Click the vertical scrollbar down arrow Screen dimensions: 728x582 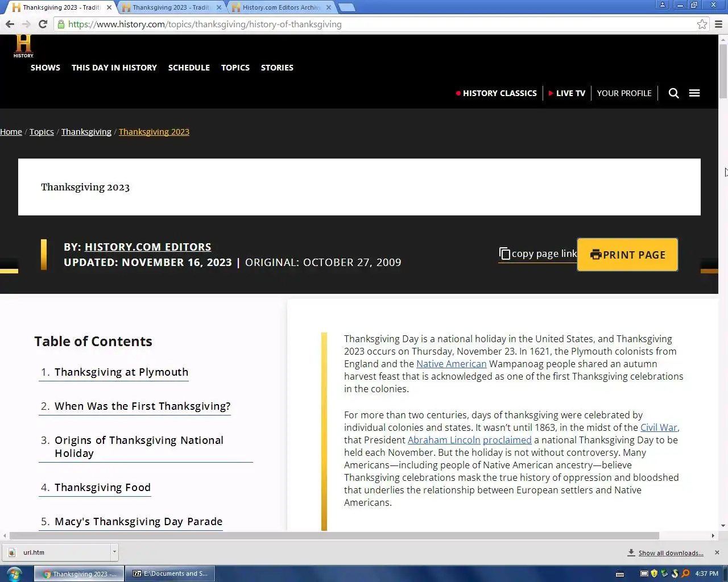723,526
